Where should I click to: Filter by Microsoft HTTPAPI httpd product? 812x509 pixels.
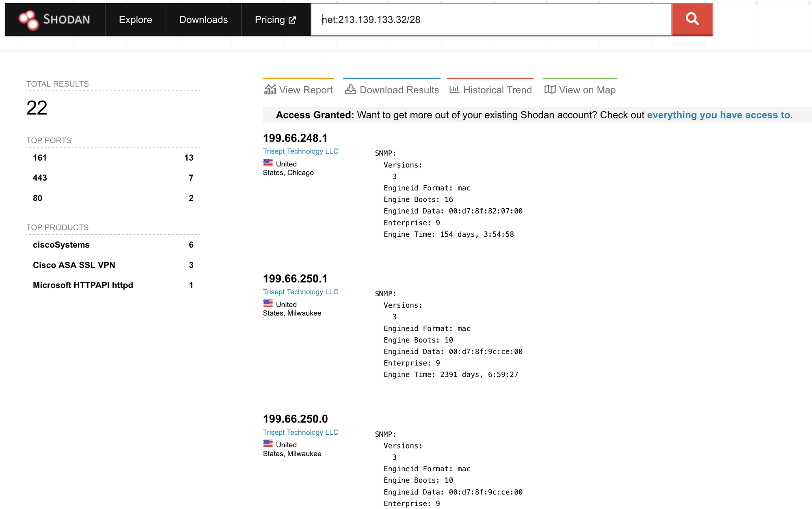click(x=83, y=285)
